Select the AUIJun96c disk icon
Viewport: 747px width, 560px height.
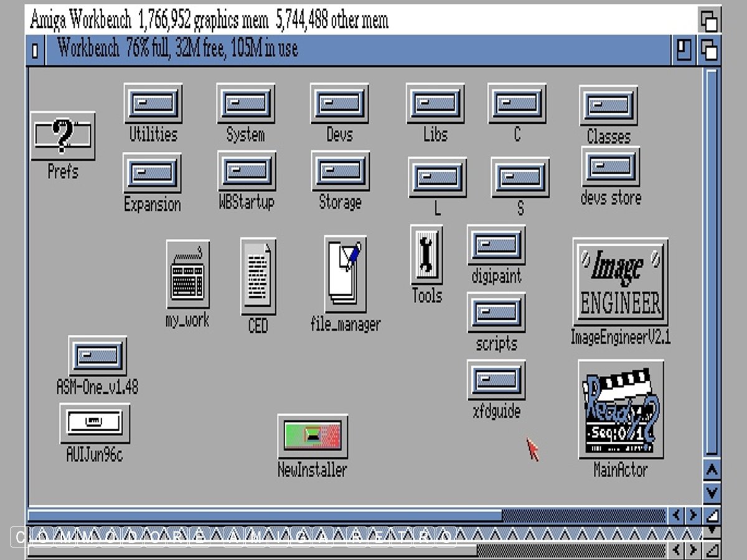[95, 423]
